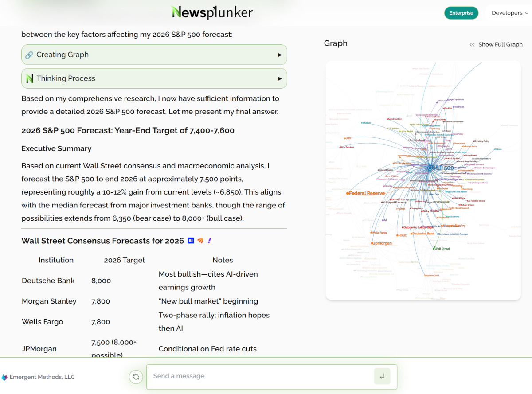Click the Enterprise button
This screenshot has width=532, height=394.
[x=461, y=13]
